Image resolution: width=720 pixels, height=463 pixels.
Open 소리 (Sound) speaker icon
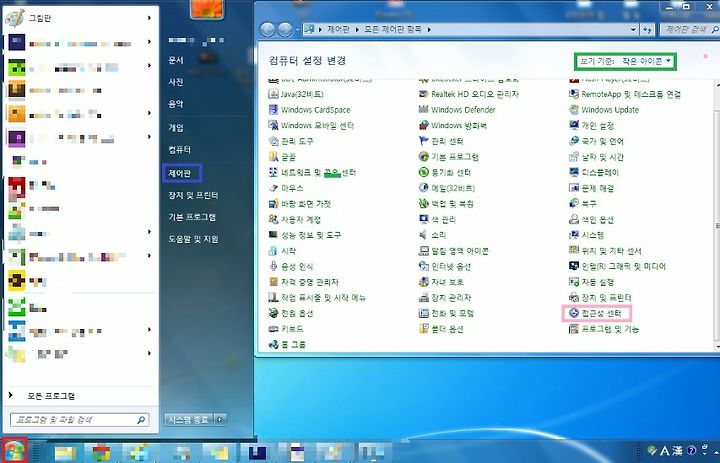coord(423,235)
